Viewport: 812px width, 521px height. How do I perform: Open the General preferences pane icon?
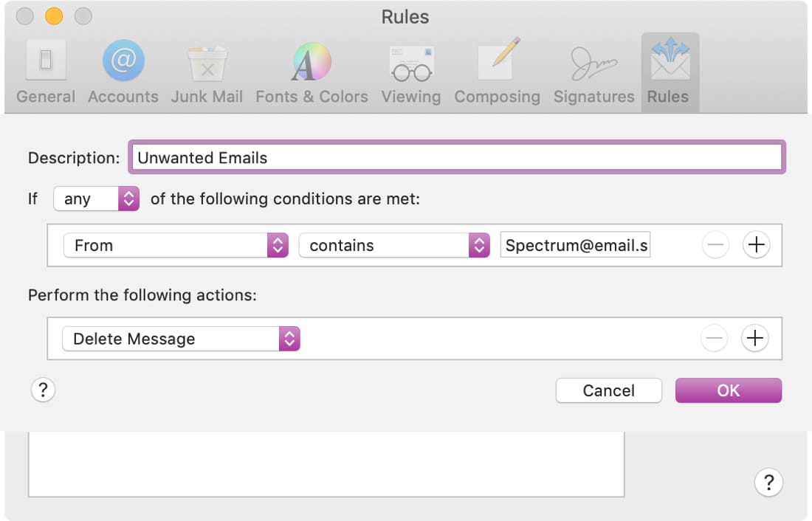tap(46, 60)
